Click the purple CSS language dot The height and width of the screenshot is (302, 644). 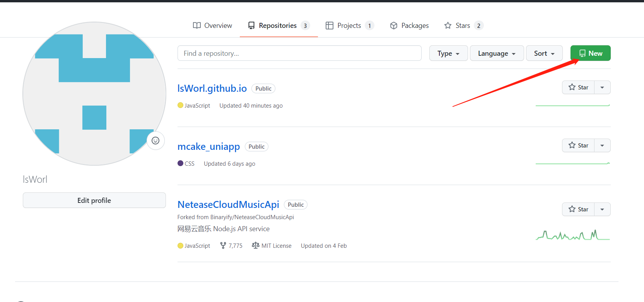180,163
